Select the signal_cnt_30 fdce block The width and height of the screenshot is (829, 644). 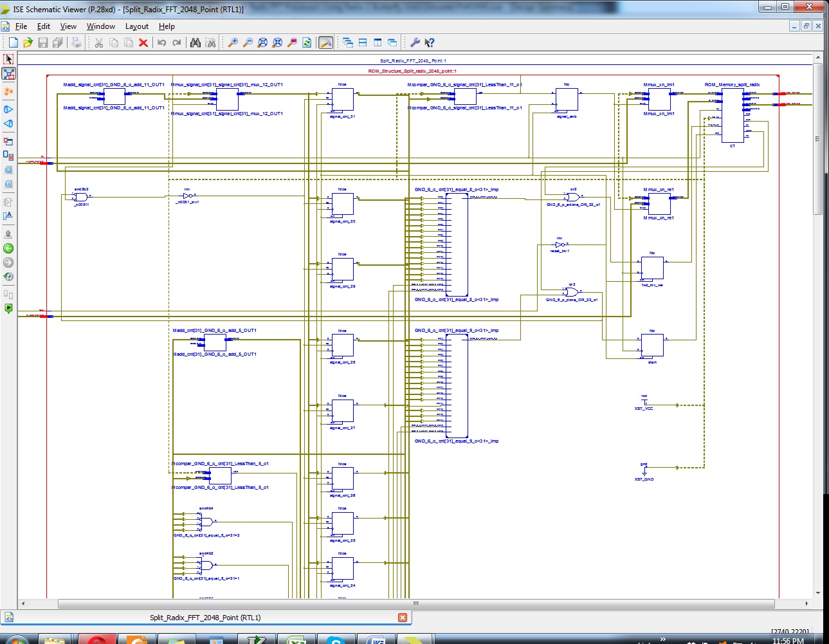coord(342,205)
